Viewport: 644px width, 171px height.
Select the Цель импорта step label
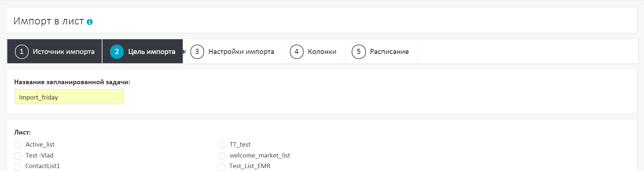point(152,52)
